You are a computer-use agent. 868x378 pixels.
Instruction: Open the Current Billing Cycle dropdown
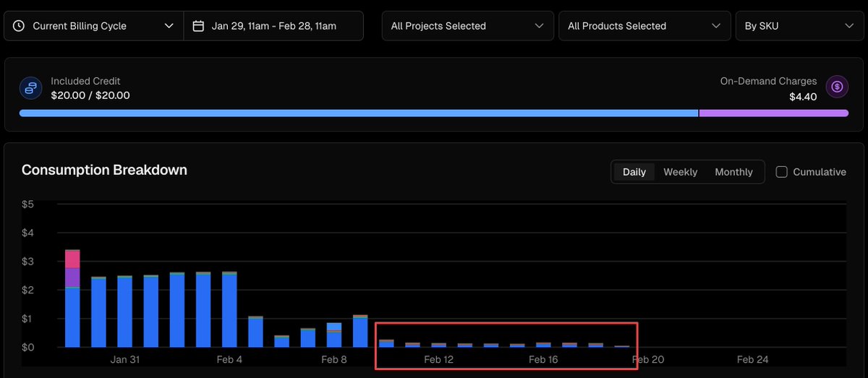tap(94, 26)
